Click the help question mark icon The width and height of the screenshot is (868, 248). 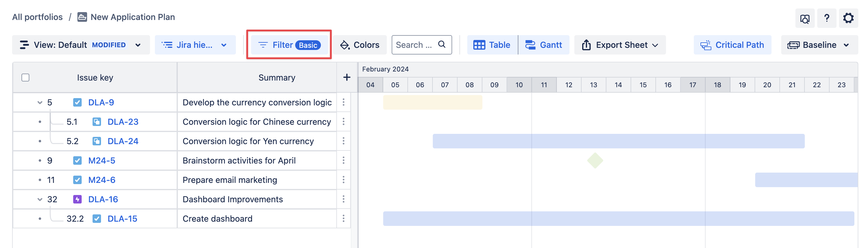(x=826, y=18)
